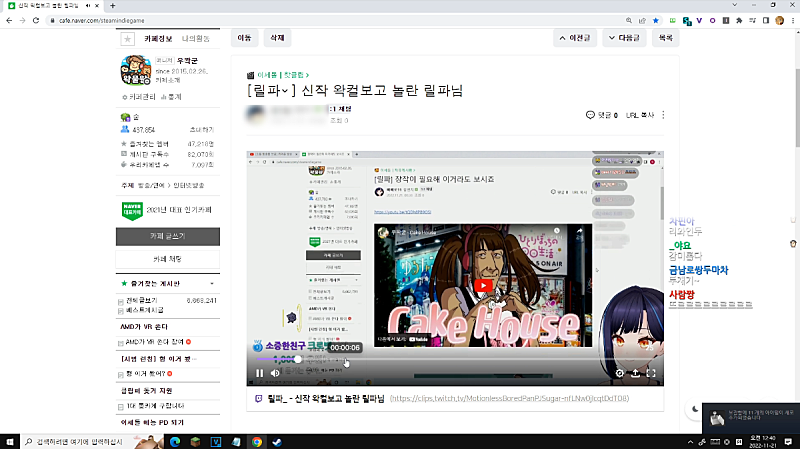Click the browser back arrow
This screenshot has height=449, width=800.
tap(9, 20)
